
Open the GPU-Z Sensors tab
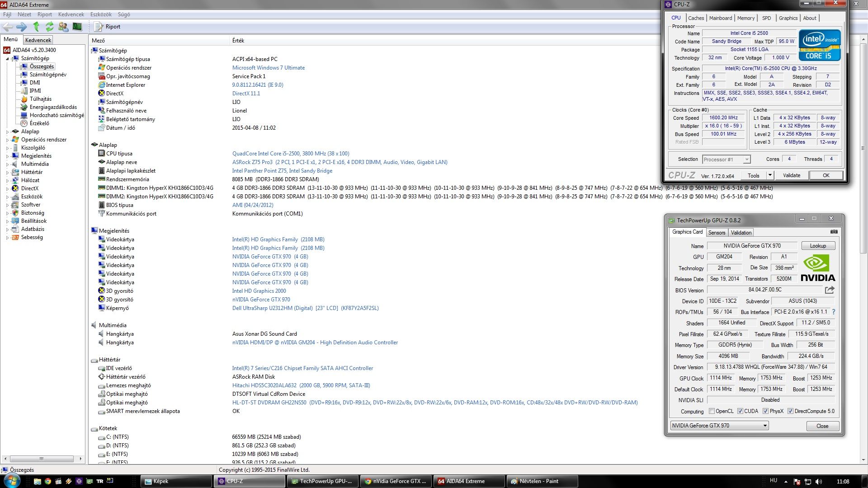[717, 233]
